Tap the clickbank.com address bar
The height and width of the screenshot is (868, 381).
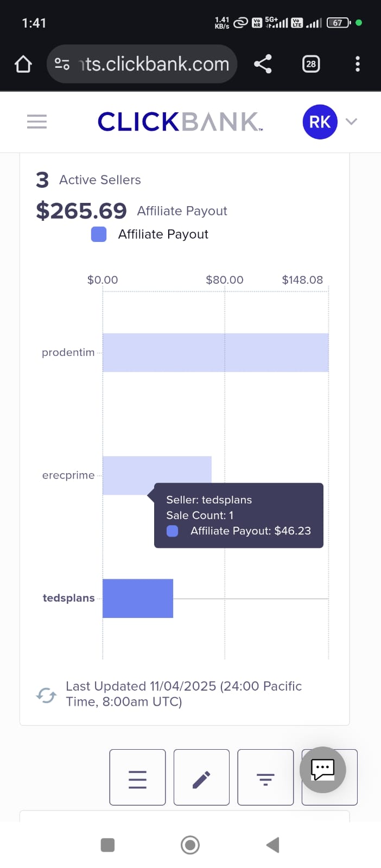(155, 64)
